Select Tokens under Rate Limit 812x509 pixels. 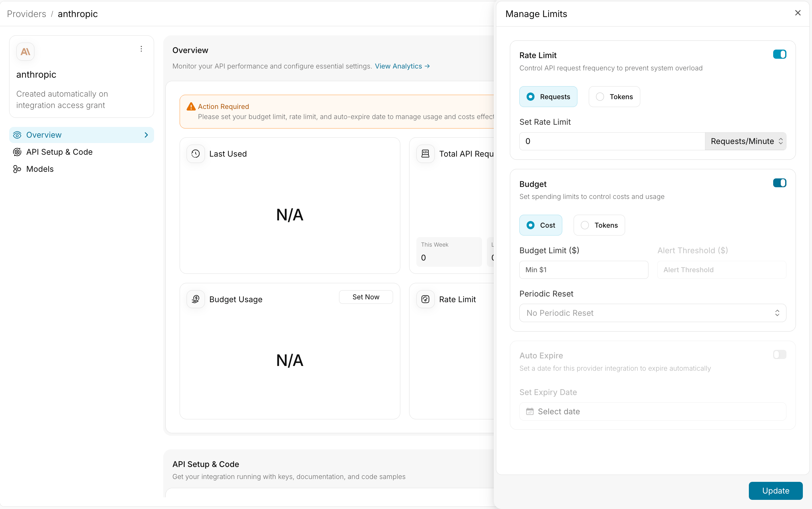614,97
